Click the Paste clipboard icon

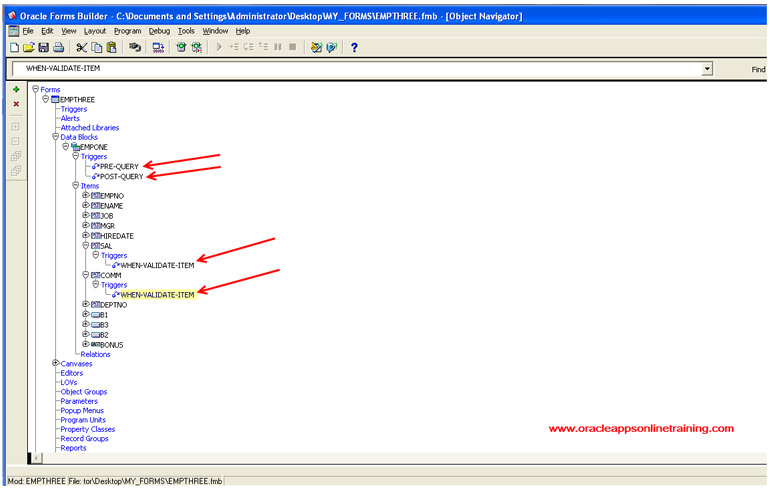tap(111, 48)
